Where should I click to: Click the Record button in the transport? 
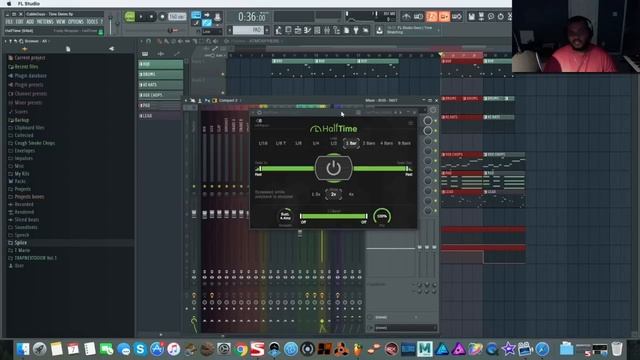[x=162, y=17]
